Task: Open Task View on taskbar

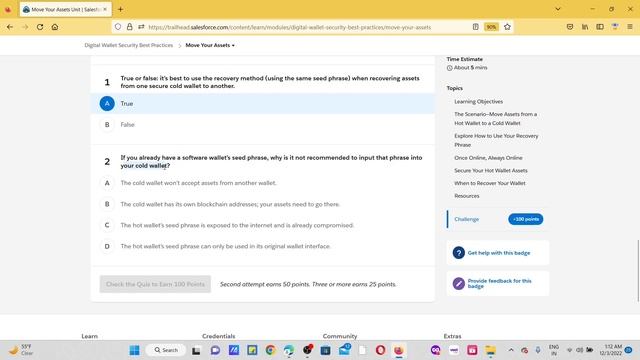Action: (196, 350)
